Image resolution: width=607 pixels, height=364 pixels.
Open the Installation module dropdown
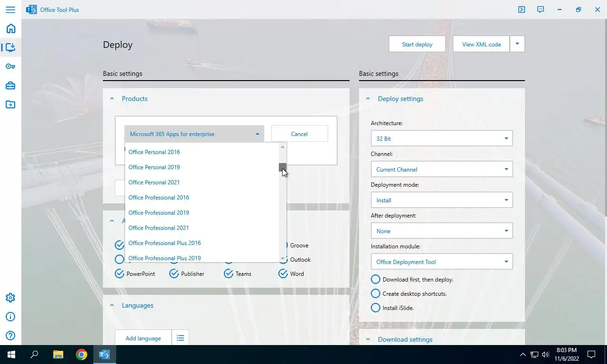(x=441, y=262)
